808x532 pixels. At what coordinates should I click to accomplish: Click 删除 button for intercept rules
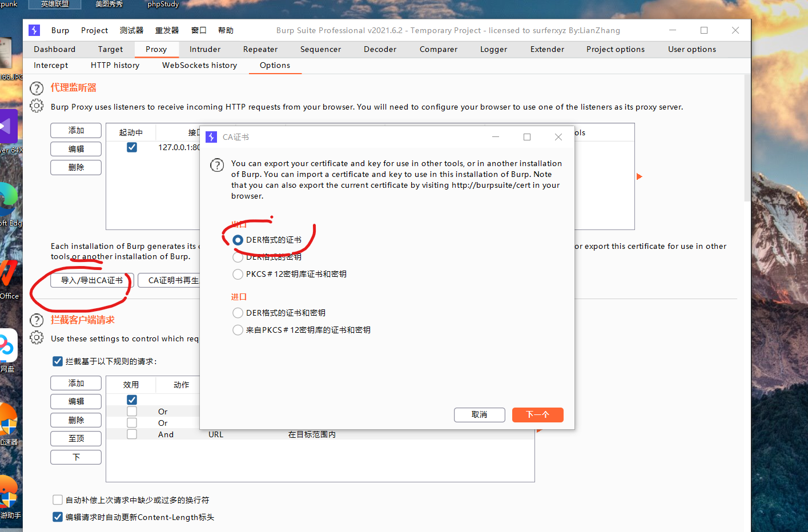pos(76,420)
